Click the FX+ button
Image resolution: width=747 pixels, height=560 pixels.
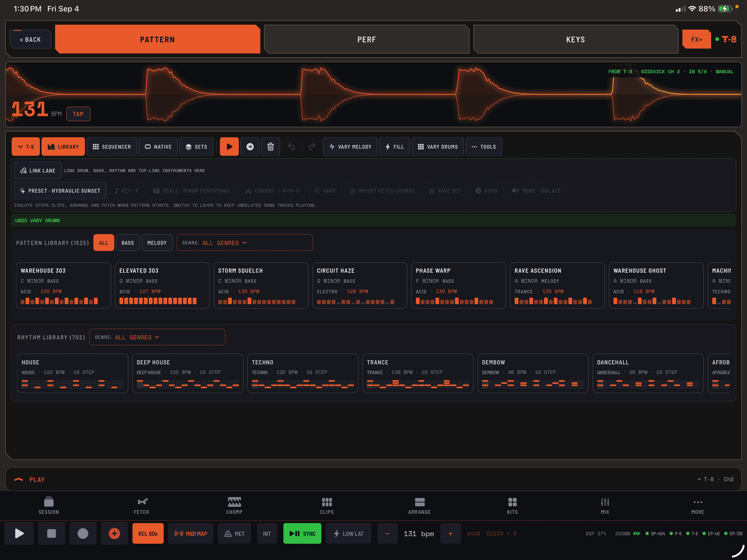pyautogui.click(x=696, y=39)
